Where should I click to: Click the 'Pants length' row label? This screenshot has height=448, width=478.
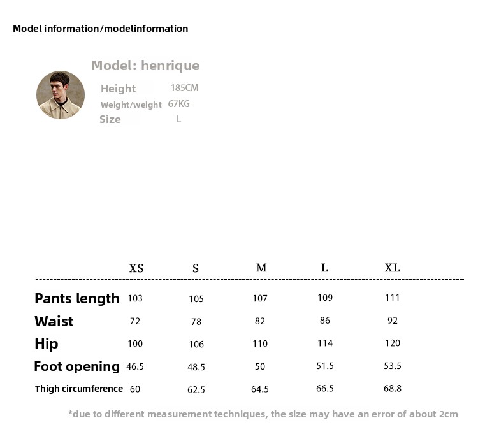77,298
